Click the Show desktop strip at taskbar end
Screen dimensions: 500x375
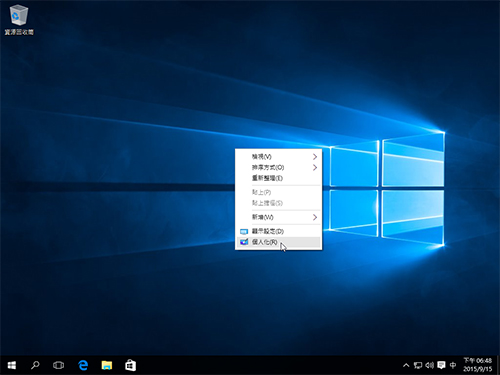click(x=498, y=366)
